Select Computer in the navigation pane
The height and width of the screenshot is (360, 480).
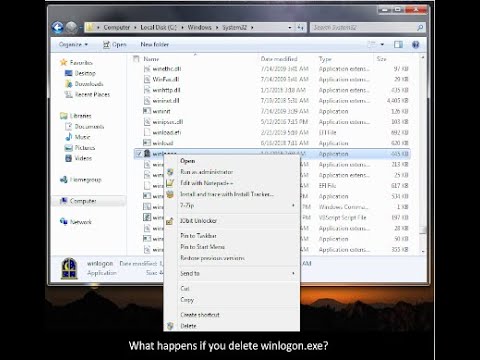(x=83, y=201)
